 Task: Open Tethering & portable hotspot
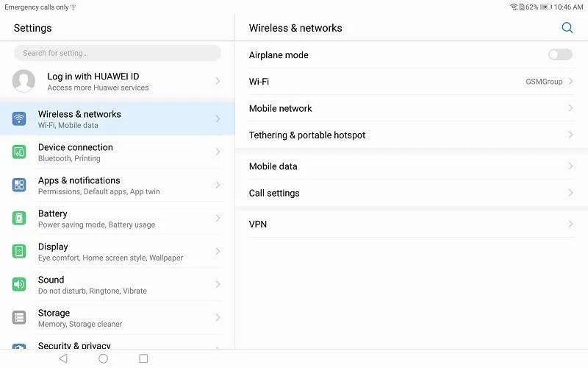[x=307, y=135]
